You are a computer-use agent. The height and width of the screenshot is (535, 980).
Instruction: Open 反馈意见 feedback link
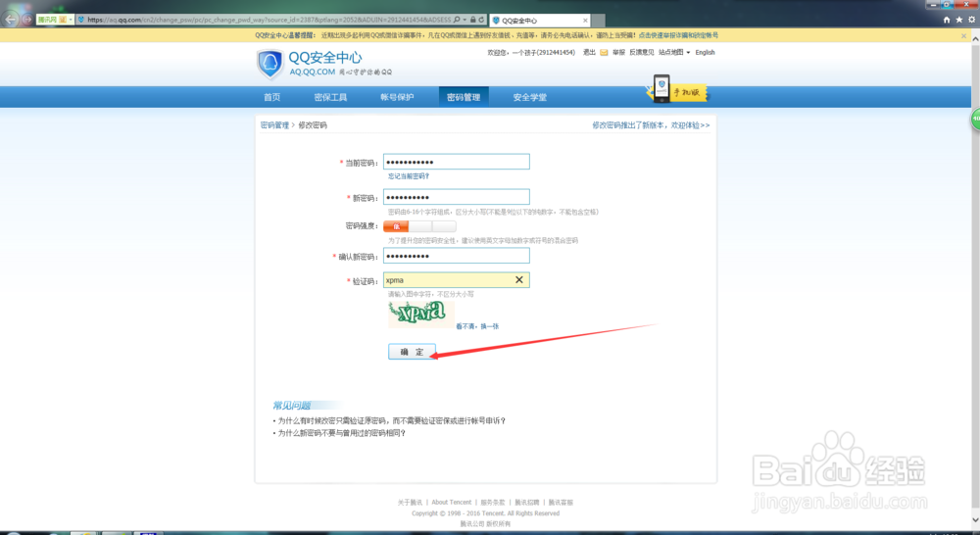click(641, 53)
